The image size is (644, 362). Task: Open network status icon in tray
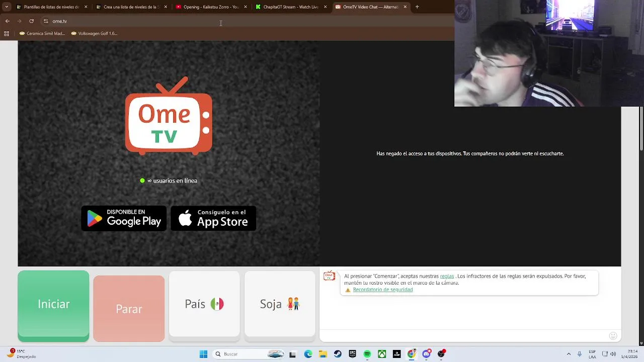[x=605, y=354]
